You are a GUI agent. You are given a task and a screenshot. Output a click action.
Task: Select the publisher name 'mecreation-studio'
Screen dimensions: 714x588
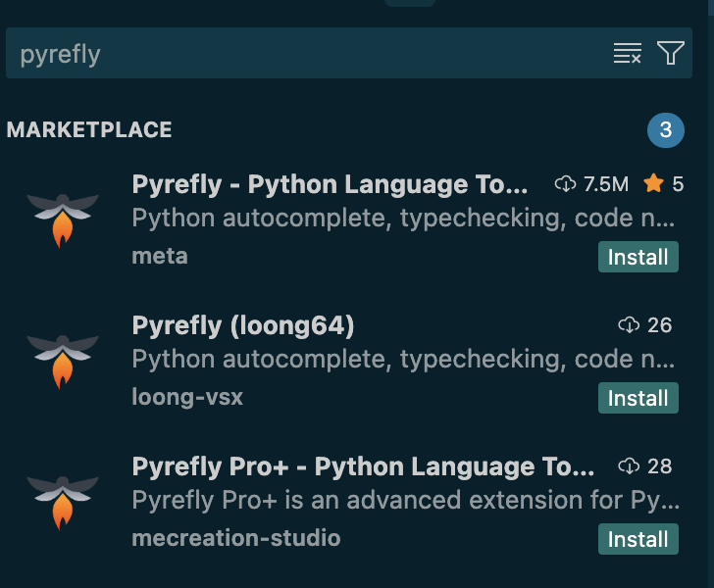pyautogui.click(x=235, y=538)
